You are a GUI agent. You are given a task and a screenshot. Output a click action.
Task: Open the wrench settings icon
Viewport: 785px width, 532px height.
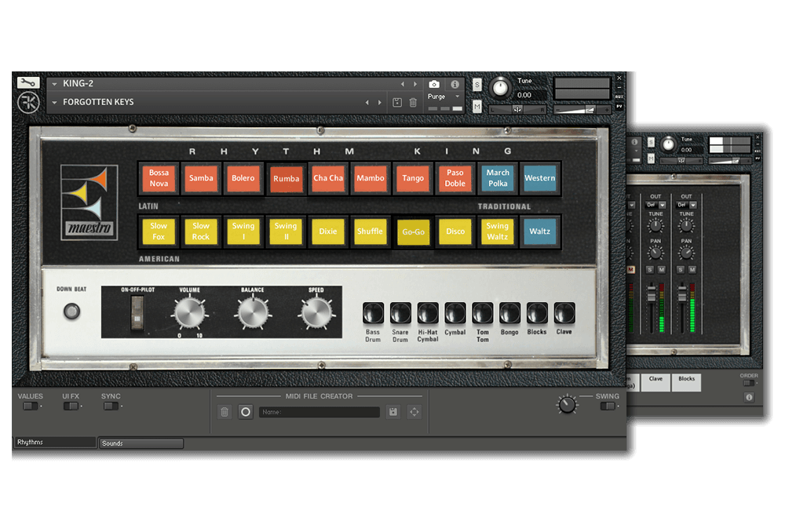tap(28, 83)
